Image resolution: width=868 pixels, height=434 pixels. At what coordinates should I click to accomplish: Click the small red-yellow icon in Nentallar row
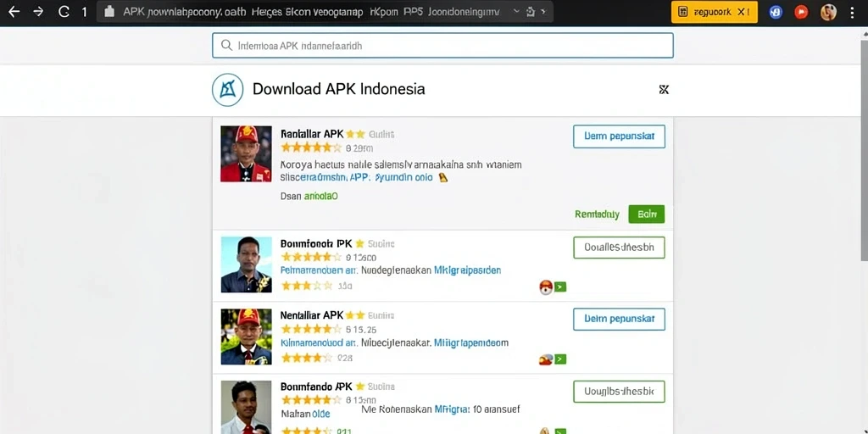click(546, 359)
